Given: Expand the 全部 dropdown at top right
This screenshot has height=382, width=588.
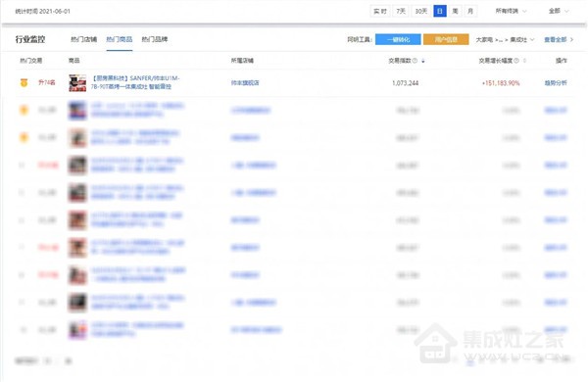Looking at the screenshot, I should 559,11.
